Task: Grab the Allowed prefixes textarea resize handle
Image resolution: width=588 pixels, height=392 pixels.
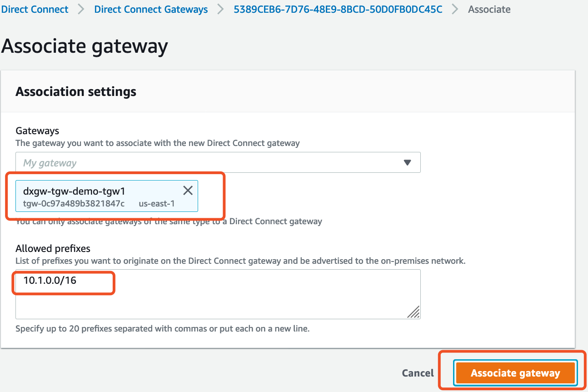Action: tap(414, 312)
